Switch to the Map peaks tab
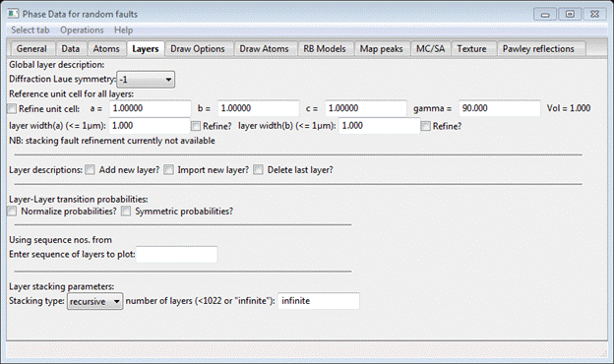This screenshot has width=614, height=364. click(x=382, y=49)
